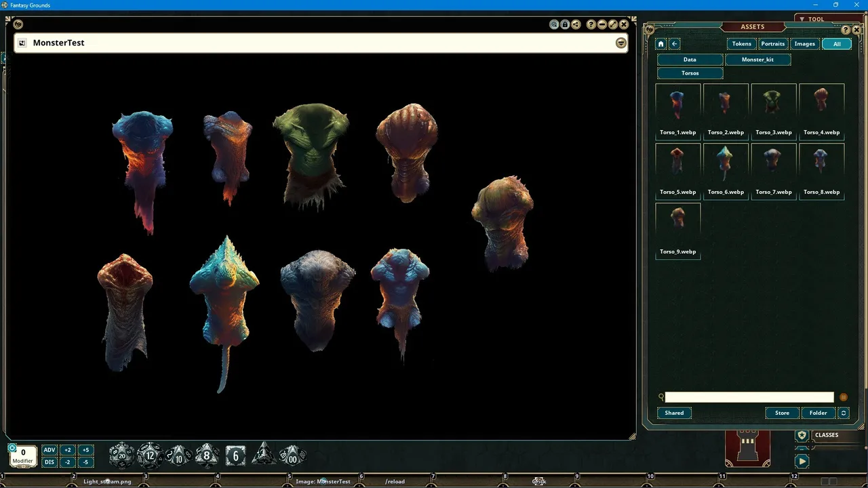Screen dimensions: 868x488
Task: Open the zoom tool in image window toolbar
Action: pyautogui.click(x=554, y=24)
